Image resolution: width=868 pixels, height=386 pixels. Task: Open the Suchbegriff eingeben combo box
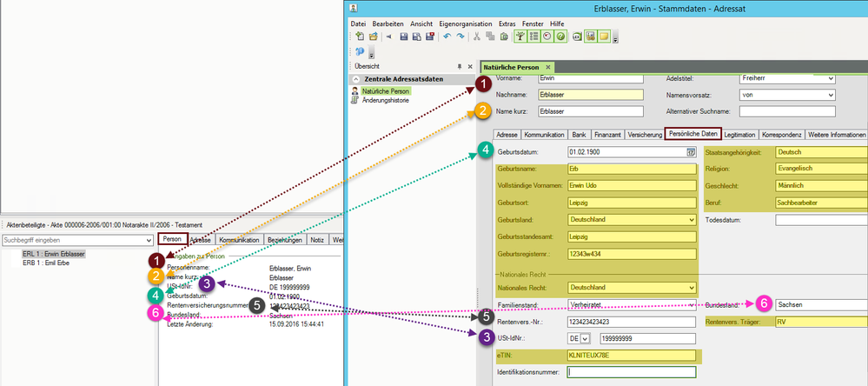[x=149, y=240]
